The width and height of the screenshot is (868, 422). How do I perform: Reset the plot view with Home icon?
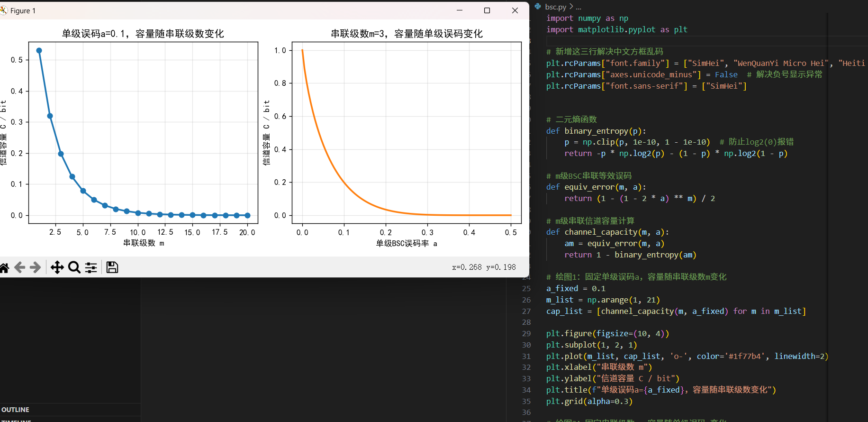pos(4,267)
